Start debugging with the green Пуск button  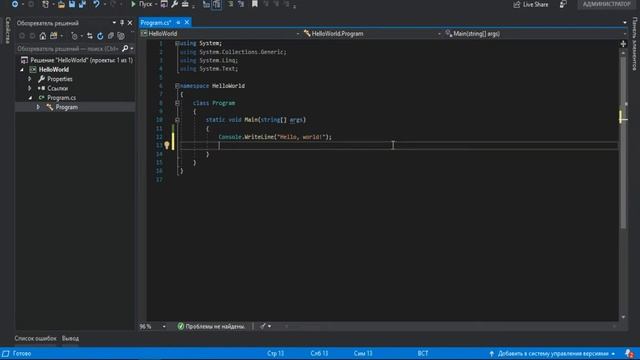[x=141, y=4]
